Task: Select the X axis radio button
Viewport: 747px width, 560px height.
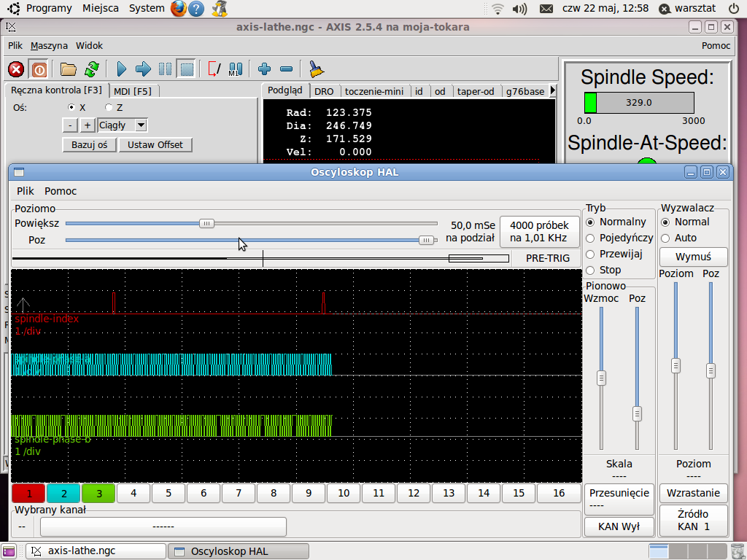Action: [x=71, y=108]
